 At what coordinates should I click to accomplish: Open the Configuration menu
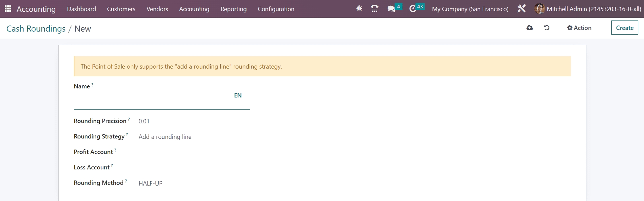pyautogui.click(x=276, y=9)
